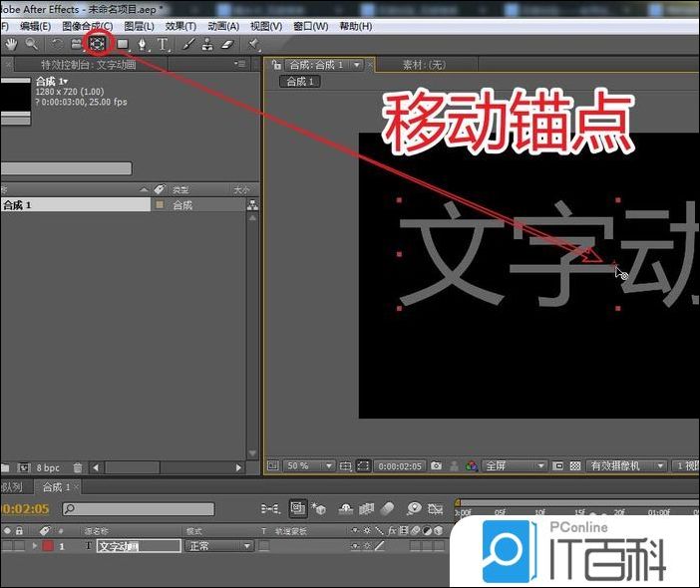Viewport: 700px width, 588px height.
Task: Open the composition mini-flowchart in timeline
Action: (270, 508)
